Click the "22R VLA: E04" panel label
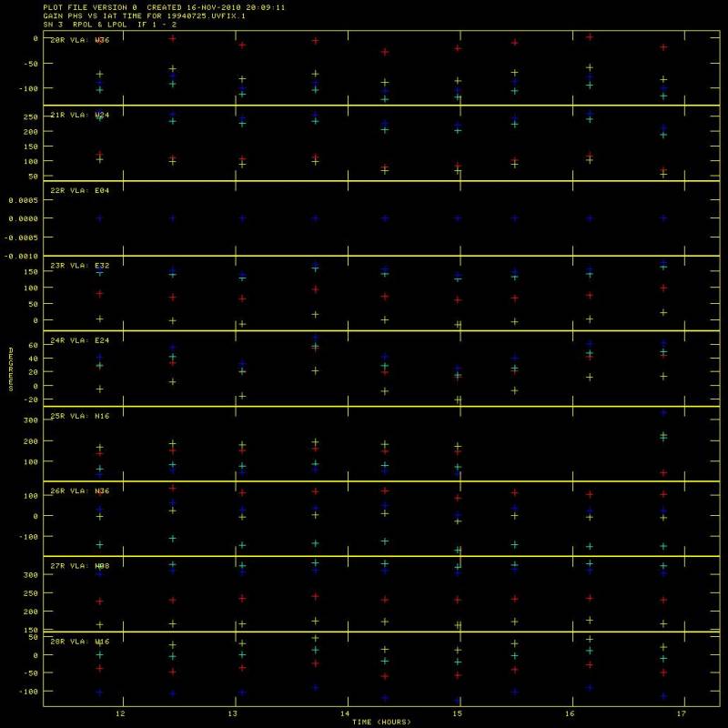Screen dimensions: 728x728 (79, 190)
